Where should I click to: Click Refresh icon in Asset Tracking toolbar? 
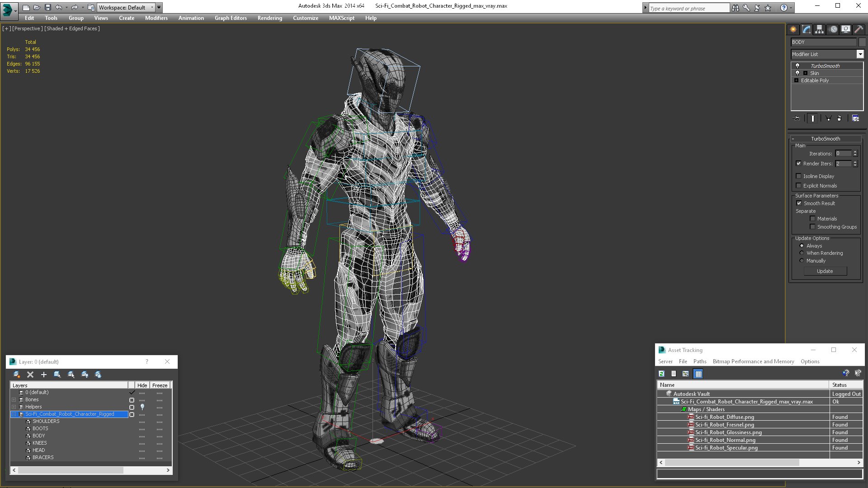(x=661, y=374)
